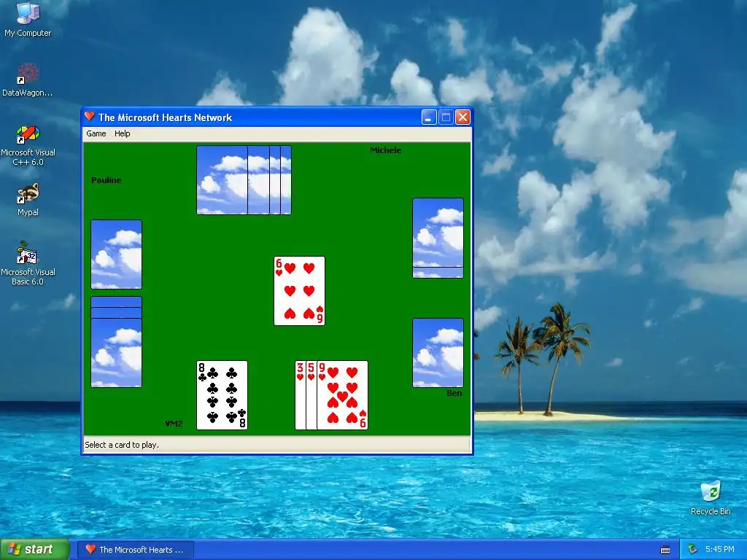Select the Microsoft Hearts taskbar button
Screen dimensions: 747x560
136,550
